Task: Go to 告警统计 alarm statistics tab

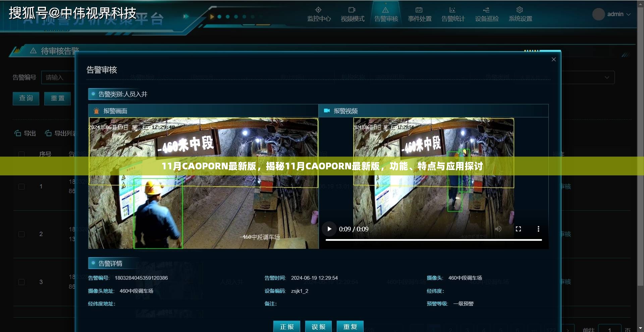Action: tap(453, 14)
